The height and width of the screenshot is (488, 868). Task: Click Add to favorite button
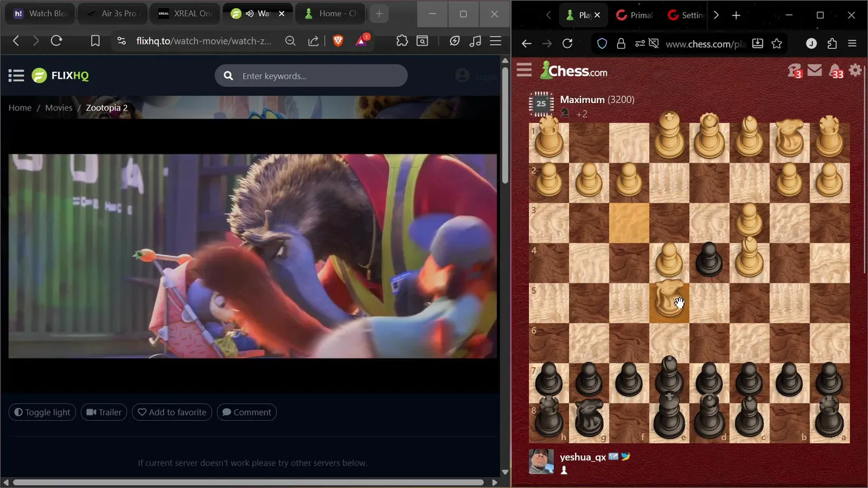coord(172,412)
